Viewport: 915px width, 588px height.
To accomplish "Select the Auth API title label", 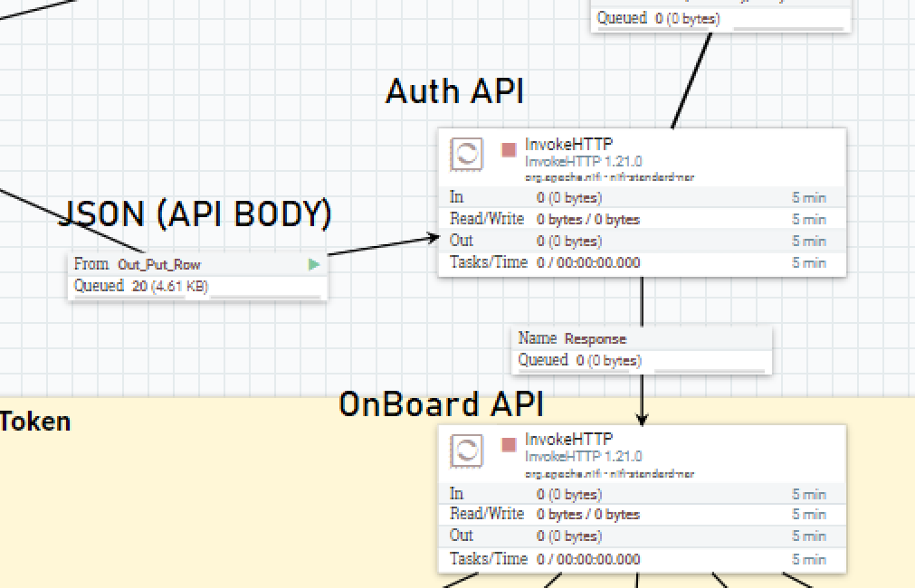I will pyautogui.click(x=454, y=90).
